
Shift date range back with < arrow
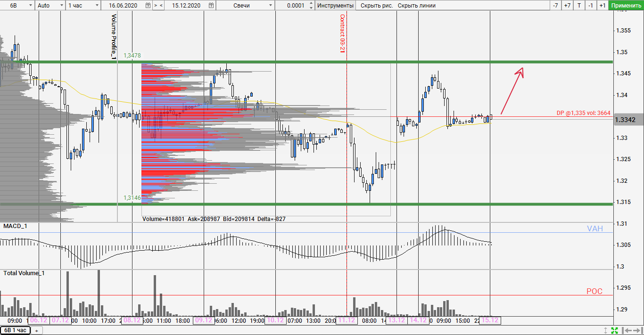pos(161,6)
